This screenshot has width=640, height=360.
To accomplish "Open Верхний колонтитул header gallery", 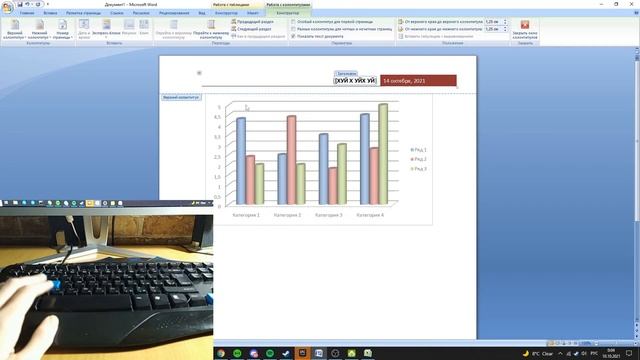I will click(15, 29).
